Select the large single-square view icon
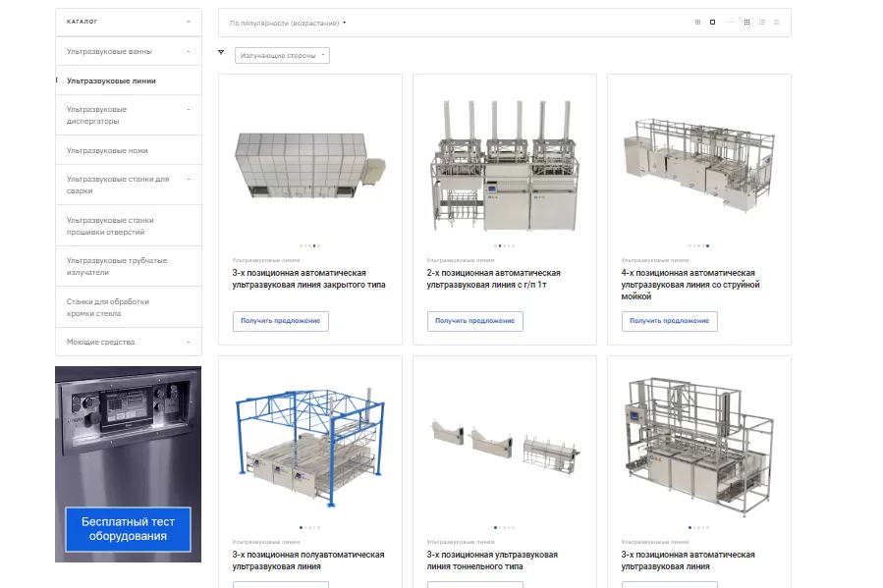883x588 pixels. 712,23
